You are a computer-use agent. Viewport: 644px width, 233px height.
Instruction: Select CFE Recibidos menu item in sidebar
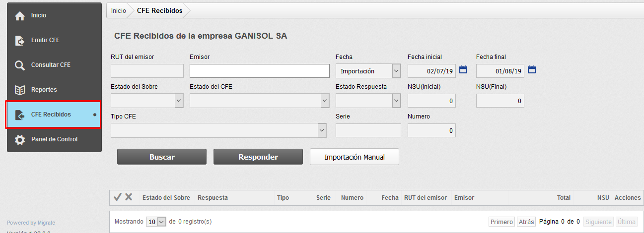pos(53,115)
